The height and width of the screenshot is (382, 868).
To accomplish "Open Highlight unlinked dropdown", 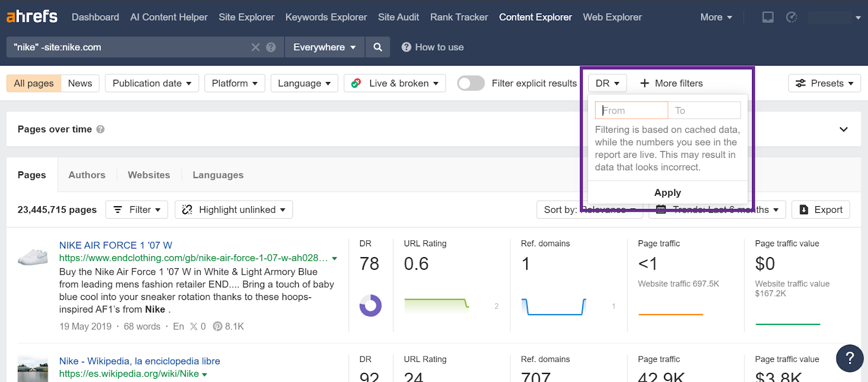I will (234, 209).
